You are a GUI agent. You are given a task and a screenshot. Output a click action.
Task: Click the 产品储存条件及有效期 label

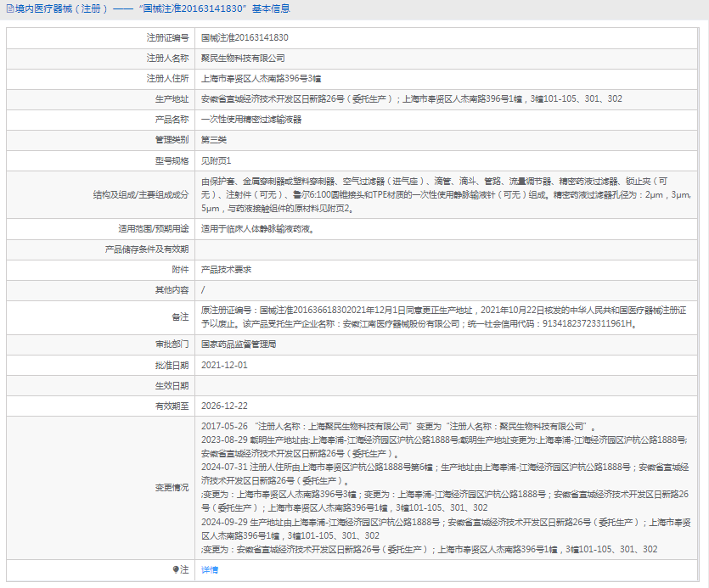pyautogui.click(x=147, y=249)
